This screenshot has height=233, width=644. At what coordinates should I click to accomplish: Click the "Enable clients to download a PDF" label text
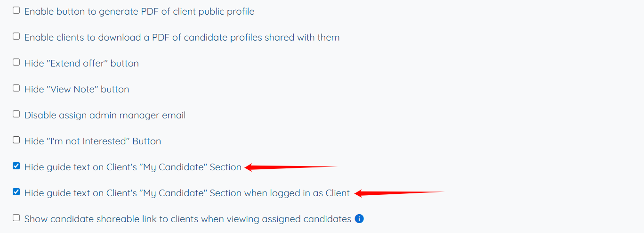point(182,37)
